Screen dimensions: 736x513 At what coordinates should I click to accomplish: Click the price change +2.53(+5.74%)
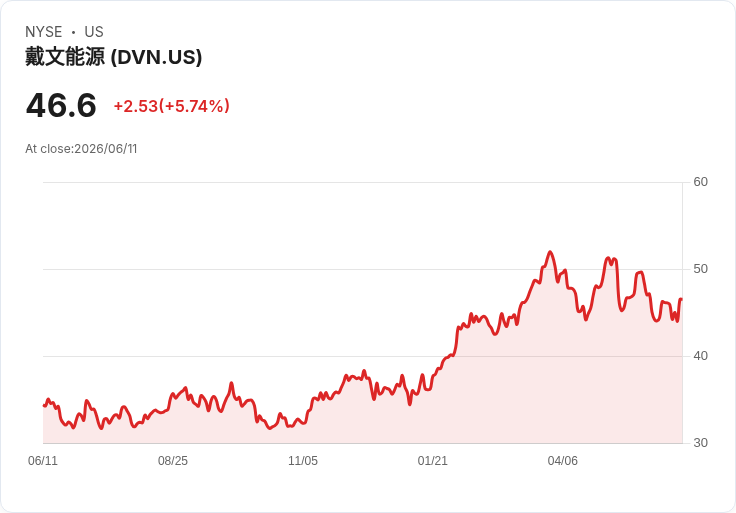172,106
